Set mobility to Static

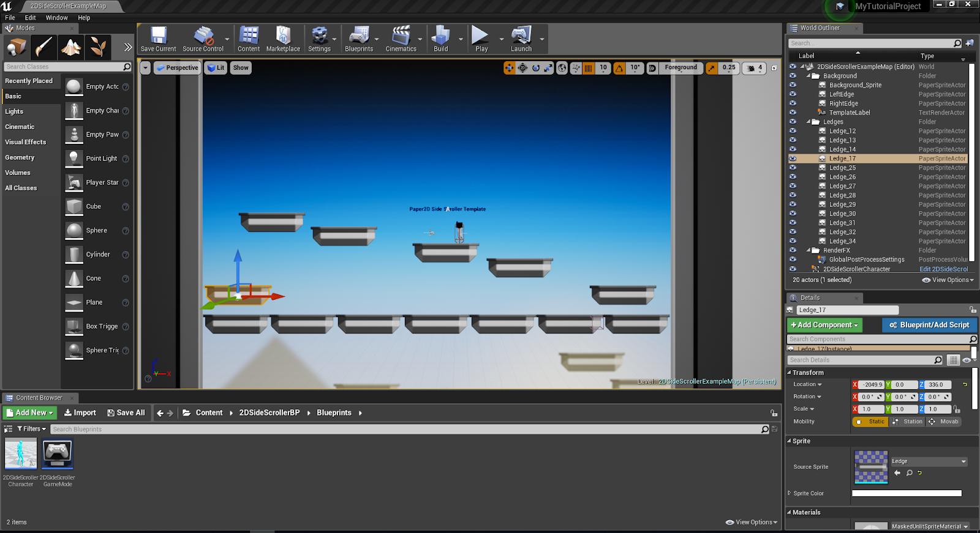870,422
